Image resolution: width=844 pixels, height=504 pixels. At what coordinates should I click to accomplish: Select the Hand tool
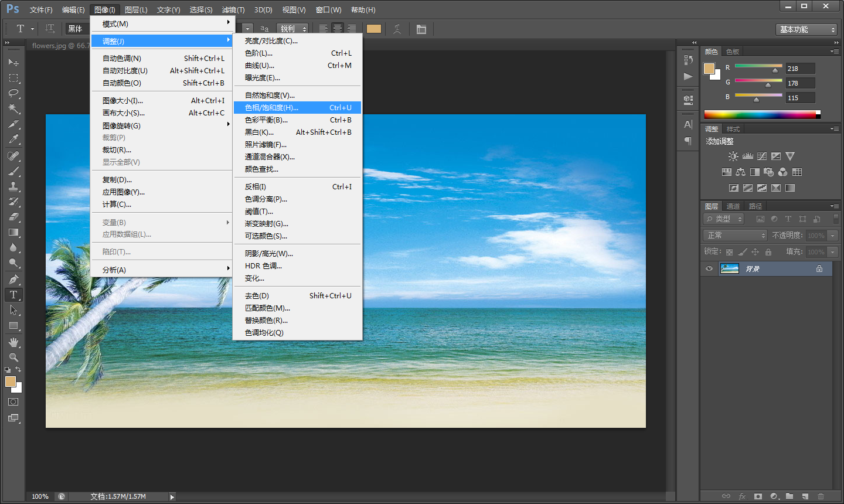tap(13, 342)
